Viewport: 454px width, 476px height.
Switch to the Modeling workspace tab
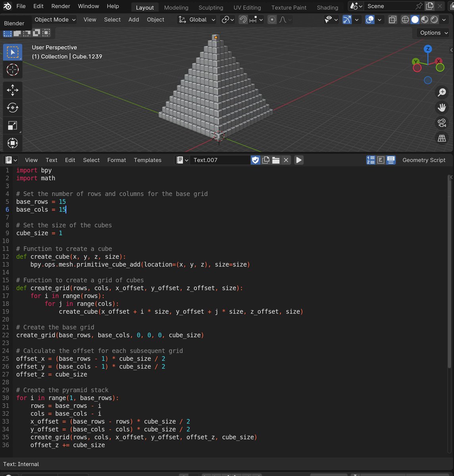[x=176, y=8]
